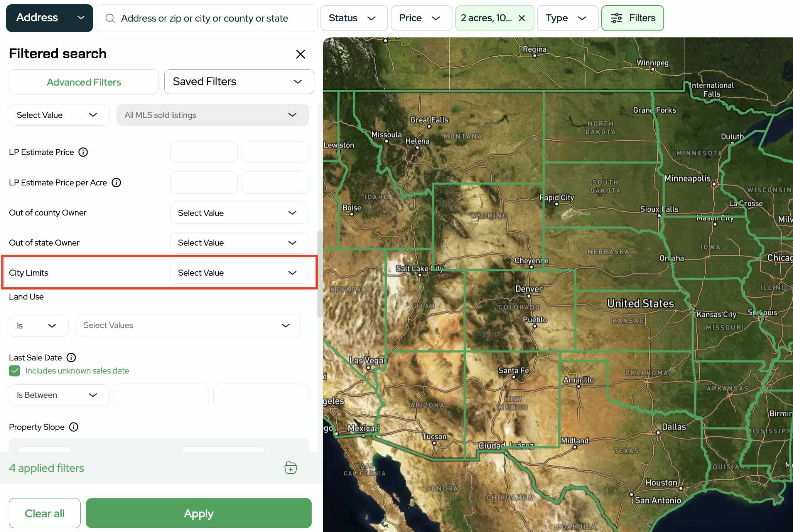Click the Clear all button

[45, 513]
